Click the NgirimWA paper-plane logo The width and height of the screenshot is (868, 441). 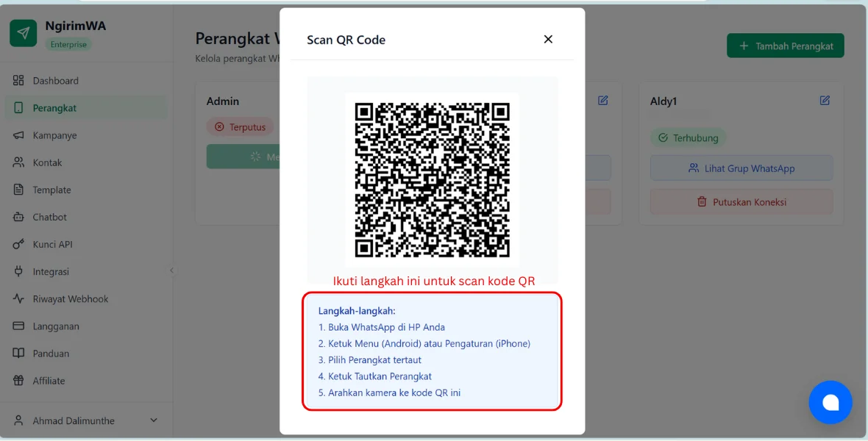point(24,33)
